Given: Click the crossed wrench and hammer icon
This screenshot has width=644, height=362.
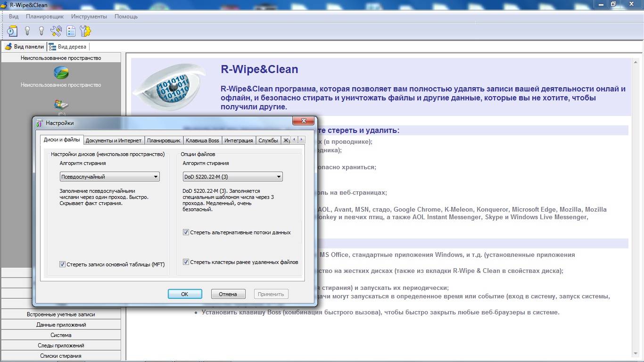Looking at the screenshot, I should click(56, 31).
